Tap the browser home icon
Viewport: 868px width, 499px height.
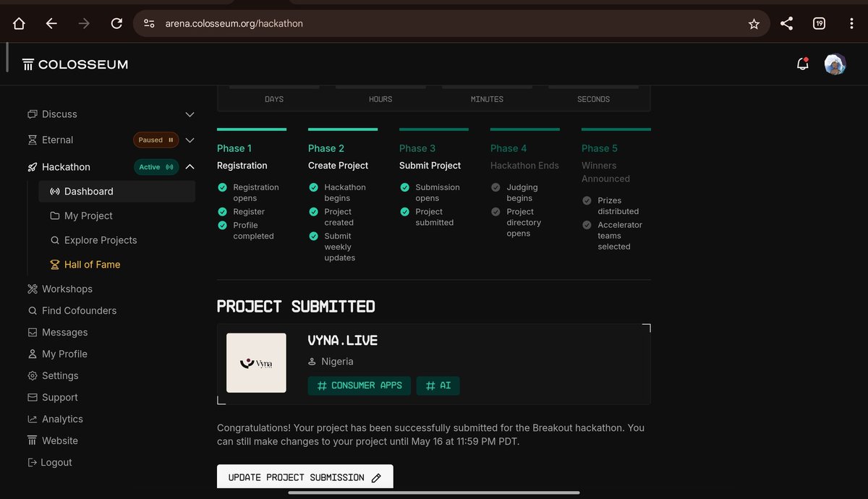[x=19, y=24]
